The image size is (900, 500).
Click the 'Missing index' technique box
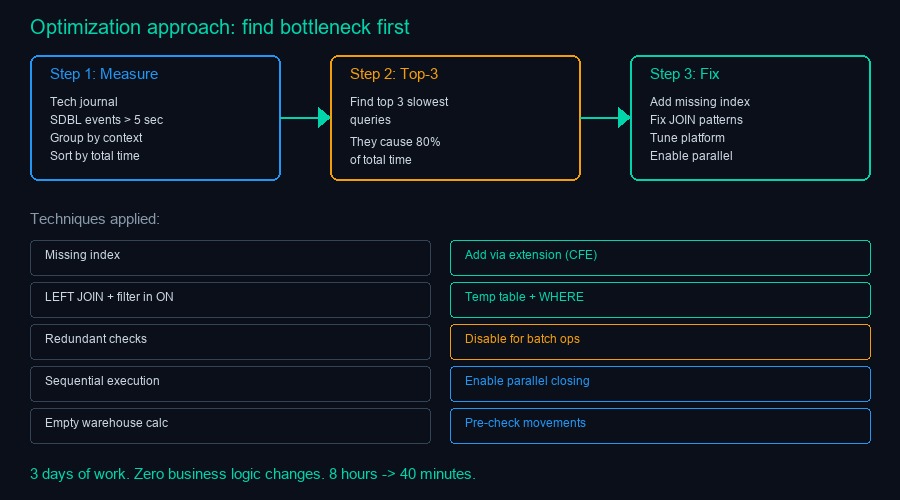point(230,257)
